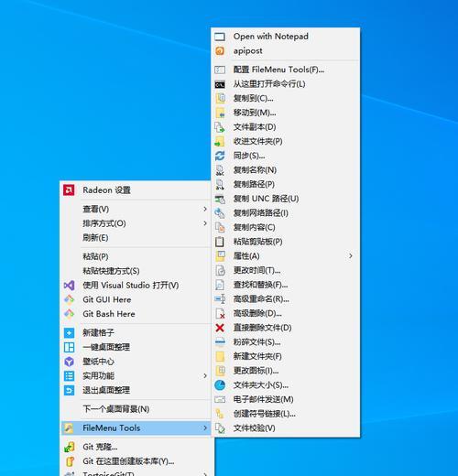This screenshot has height=476, width=458.
Task: Click the 更改时间(T) icon
Action: tap(220, 270)
